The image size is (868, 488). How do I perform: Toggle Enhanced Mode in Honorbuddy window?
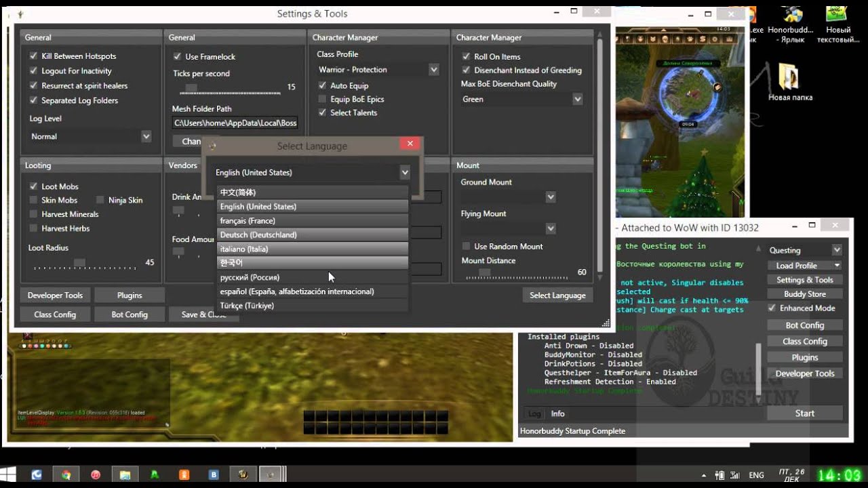(772, 308)
